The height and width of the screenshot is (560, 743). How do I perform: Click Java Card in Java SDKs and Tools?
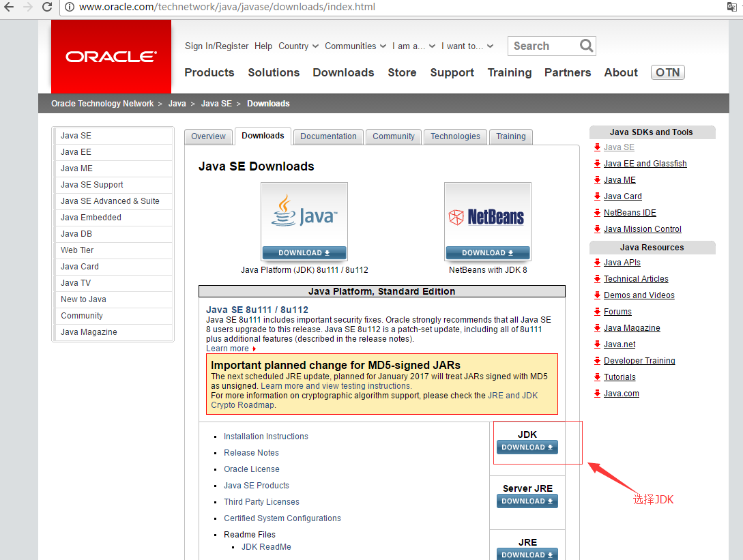tap(623, 196)
